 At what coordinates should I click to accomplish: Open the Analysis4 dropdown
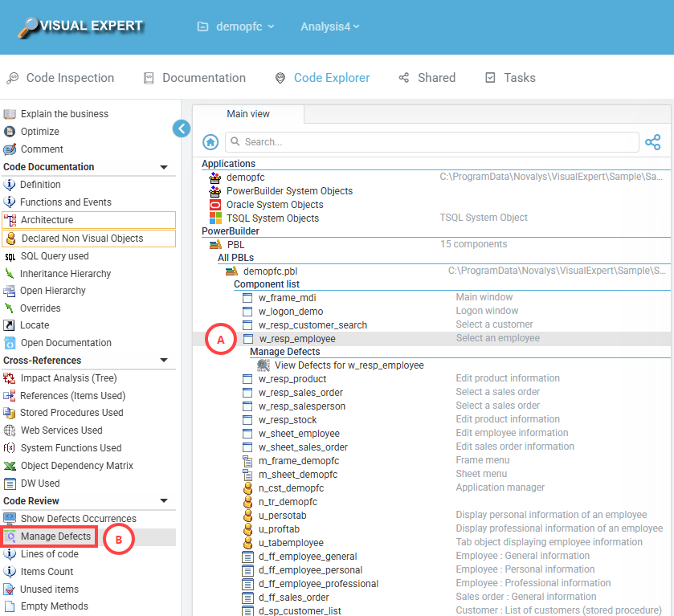[x=329, y=27]
